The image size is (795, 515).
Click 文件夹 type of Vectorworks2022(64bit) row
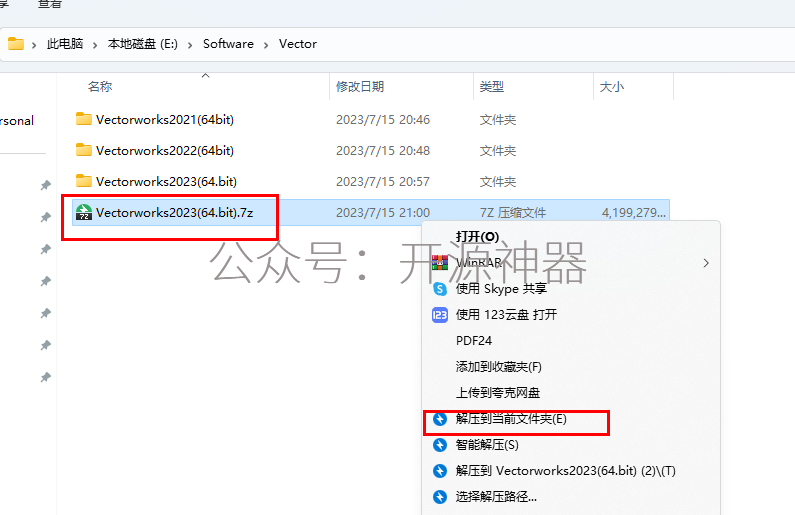point(498,151)
